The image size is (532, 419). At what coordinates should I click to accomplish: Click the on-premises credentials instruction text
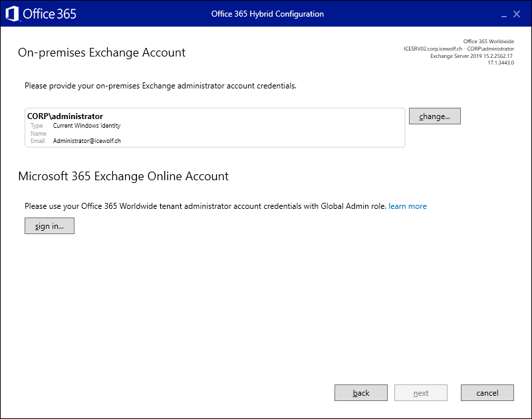click(160, 86)
